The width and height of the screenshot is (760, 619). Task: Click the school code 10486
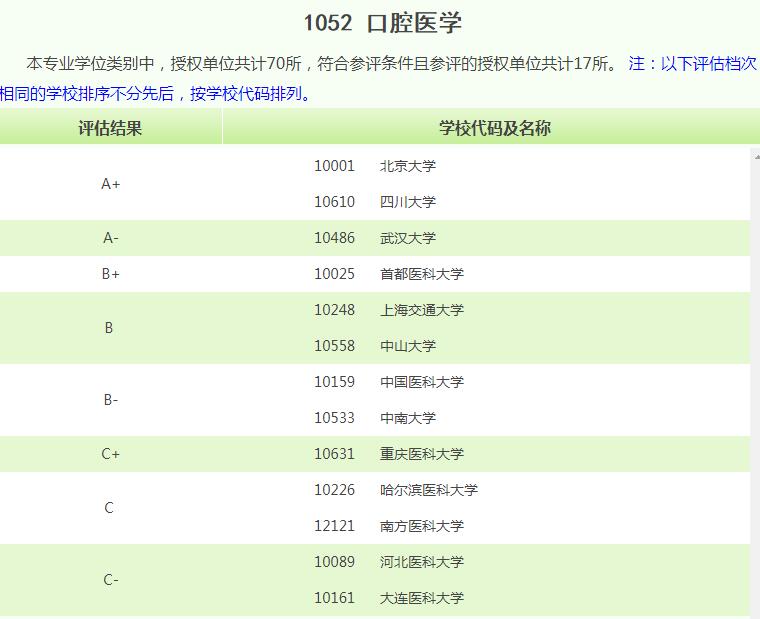tap(334, 238)
